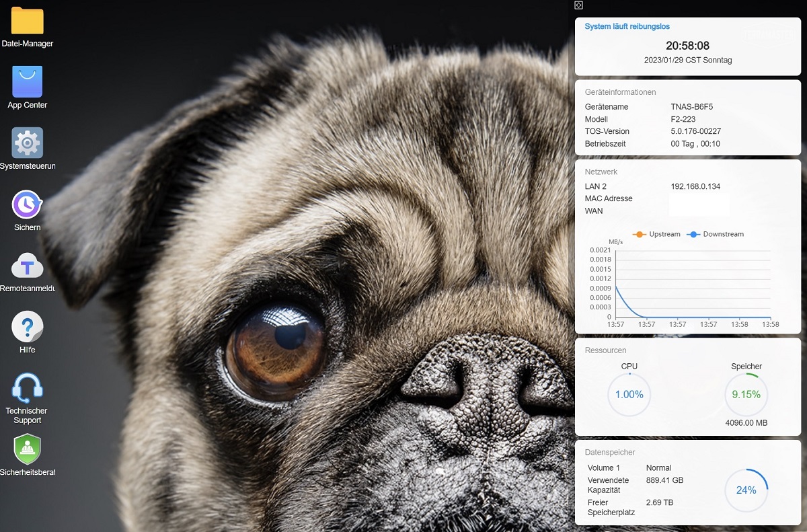
Task: Click the MB/s axis unit label
Action: point(615,241)
